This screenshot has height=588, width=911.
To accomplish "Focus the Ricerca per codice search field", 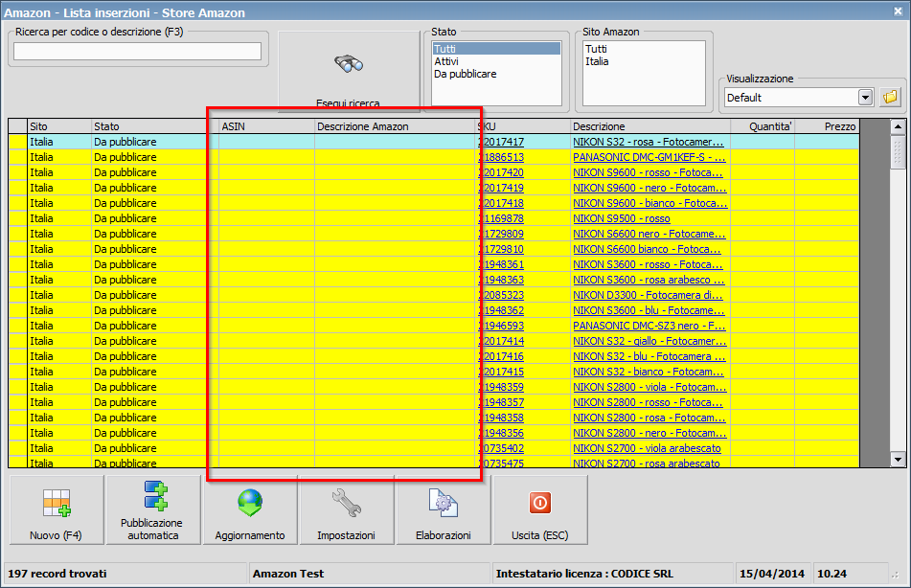I will coord(138,51).
